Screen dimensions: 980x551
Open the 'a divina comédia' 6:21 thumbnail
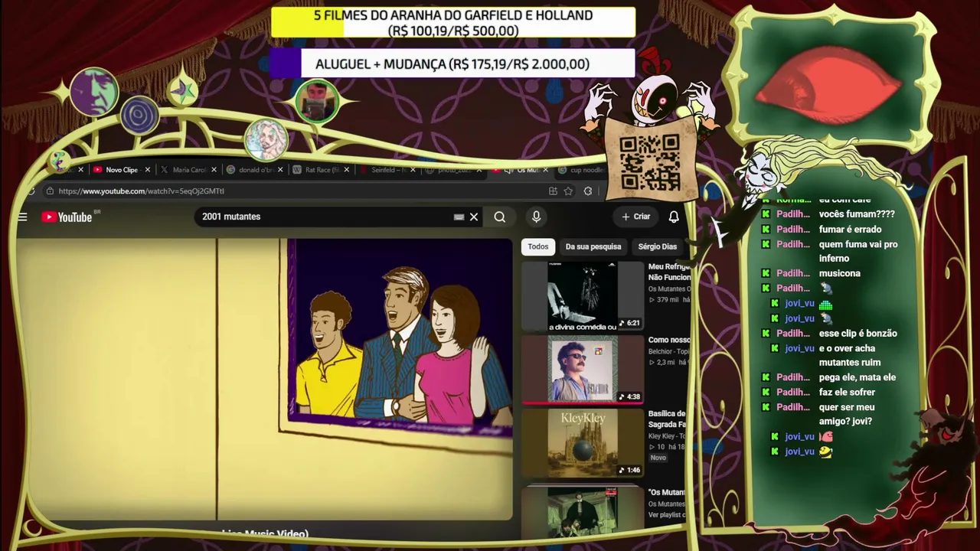coord(583,296)
